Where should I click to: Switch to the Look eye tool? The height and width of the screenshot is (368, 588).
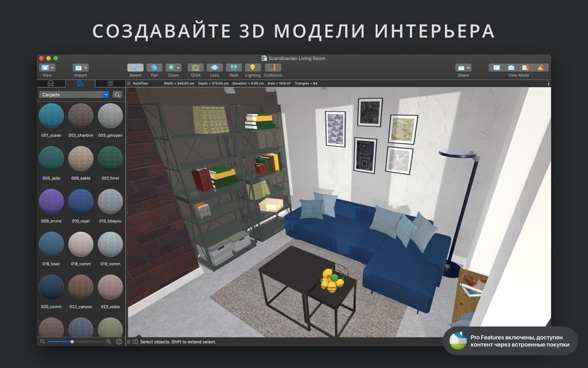[x=214, y=68]
